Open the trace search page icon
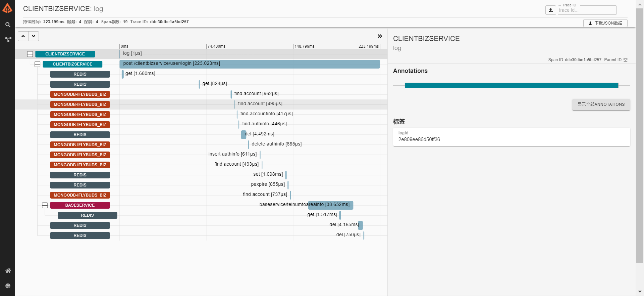644x296 pixels. click(8, 25)
